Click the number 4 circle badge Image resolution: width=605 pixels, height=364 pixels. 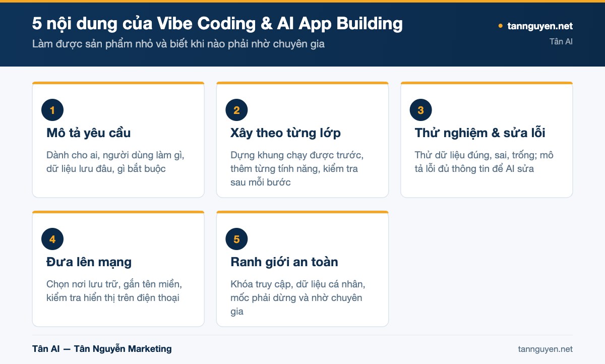coord(52,239)
